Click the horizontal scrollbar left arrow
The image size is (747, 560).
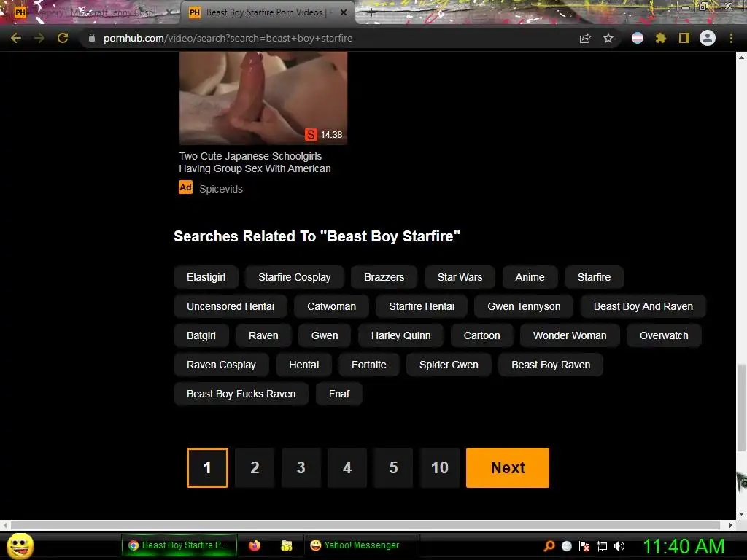5,525
